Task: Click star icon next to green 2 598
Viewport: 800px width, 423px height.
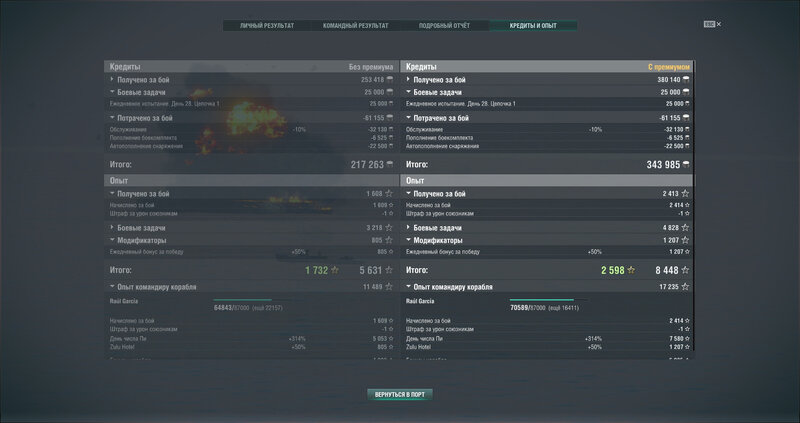Action: [x=632, y=270]
